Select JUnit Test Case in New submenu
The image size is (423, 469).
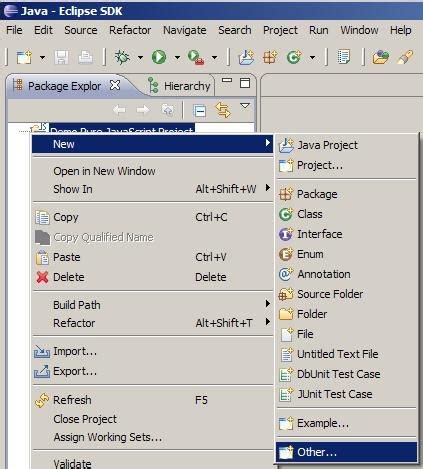coord(347,394)
